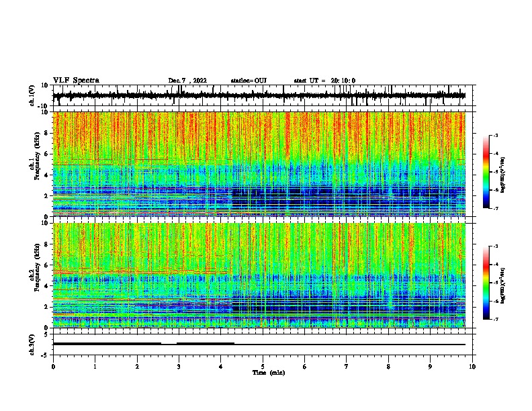The image size is (532, 411).
Task: Click the ch.2 colorbar log(PSD) label
Action: click(502, 284)
